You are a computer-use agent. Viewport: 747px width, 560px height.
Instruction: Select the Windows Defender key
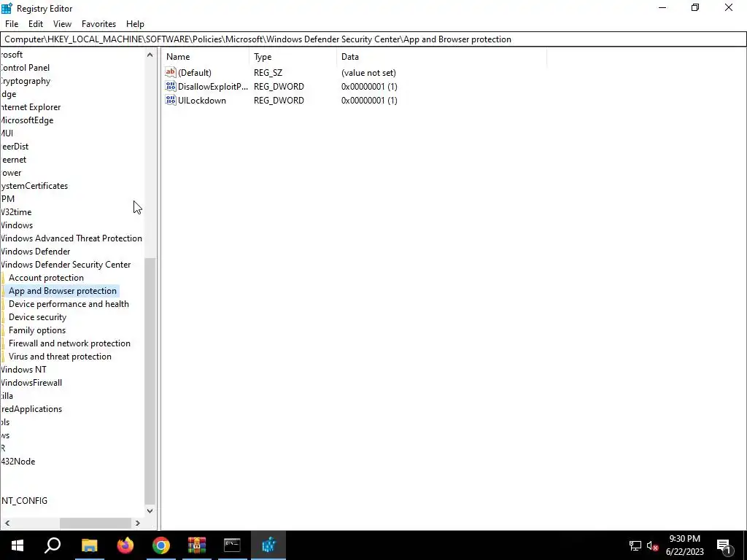[36, 252]
